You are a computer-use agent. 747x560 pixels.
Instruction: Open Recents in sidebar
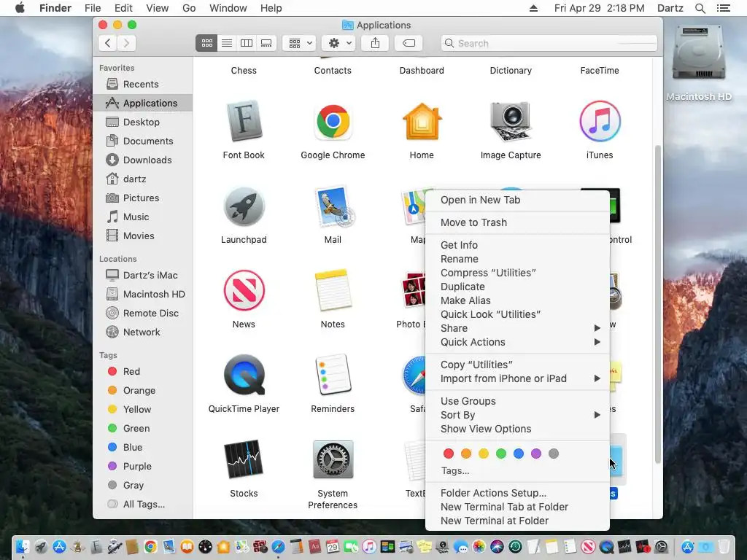point(143,85)
